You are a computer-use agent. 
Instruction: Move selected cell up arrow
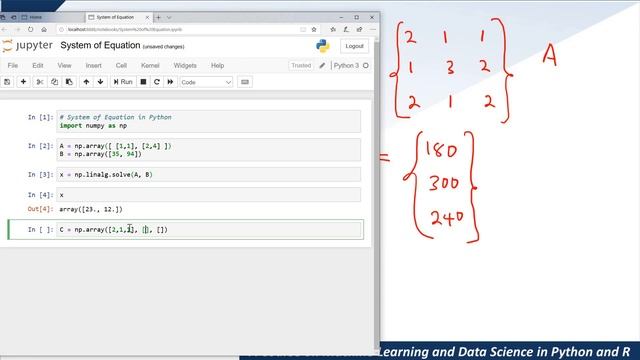(86, 82)
